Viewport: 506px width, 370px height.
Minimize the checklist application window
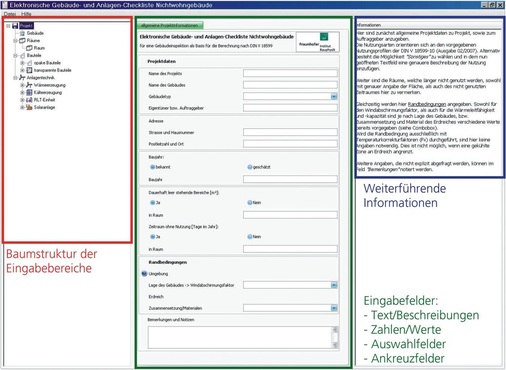(x=485, y=5)
